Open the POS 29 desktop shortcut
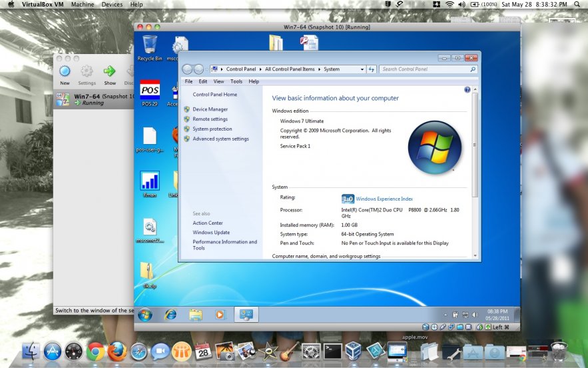Viewport: 588px width, 368px height. coord(150,93)
